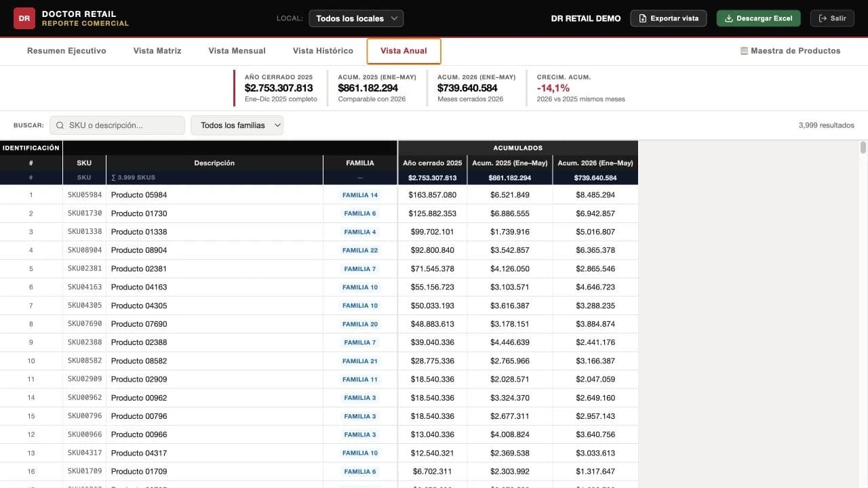
Task: Click SKU01730 cell
Action: tap(85, 213)
